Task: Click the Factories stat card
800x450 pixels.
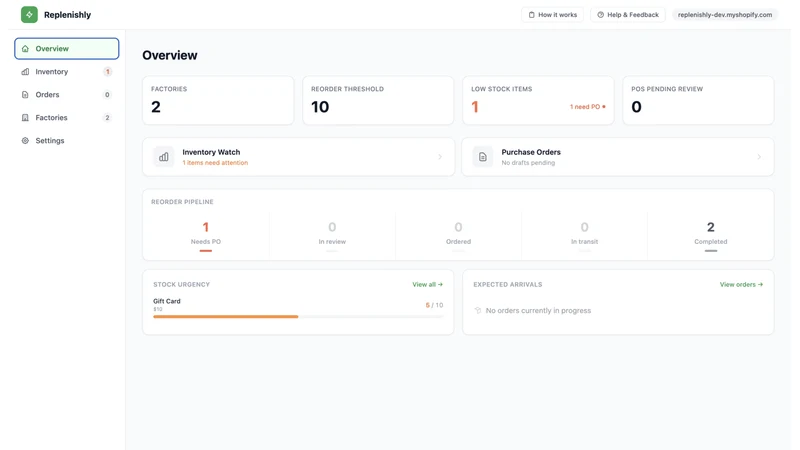Action: pos(218,101)
